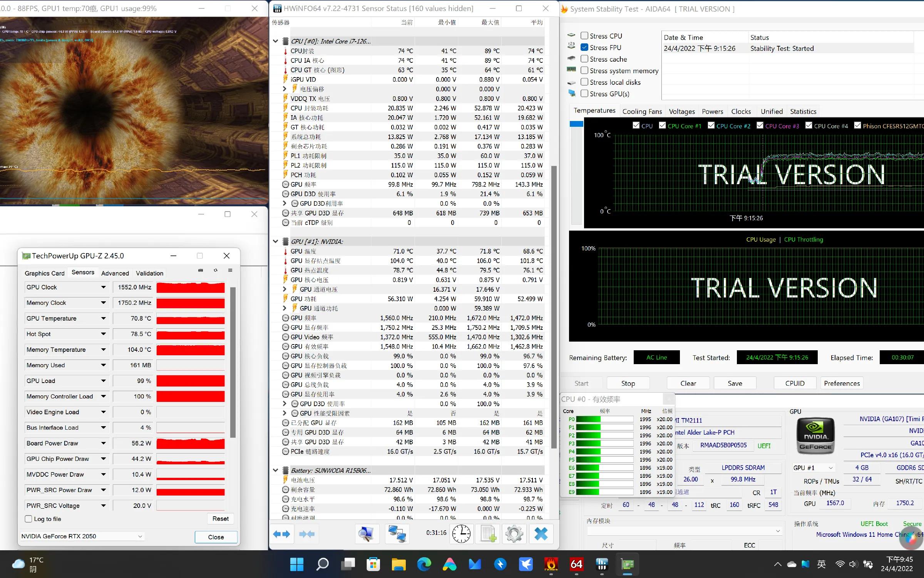The image size is (924, 578).
Task: Open File Explorer from taskbar
Action: [x=399, y=565]
